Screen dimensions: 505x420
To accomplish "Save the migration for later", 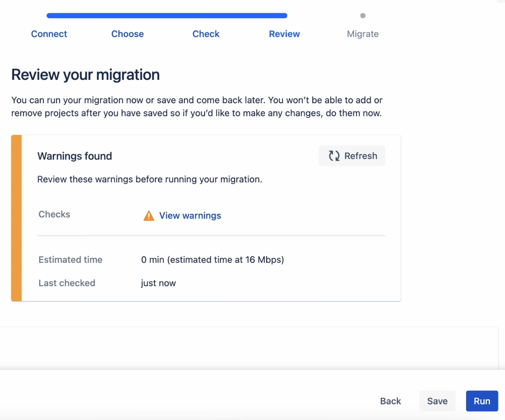I will point(437,401).
